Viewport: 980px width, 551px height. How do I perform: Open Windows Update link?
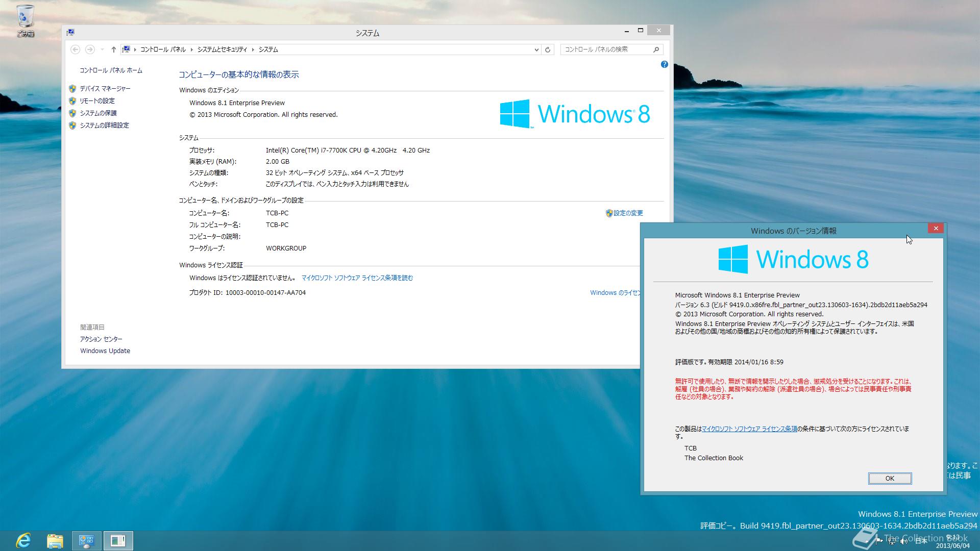[105, 351]
